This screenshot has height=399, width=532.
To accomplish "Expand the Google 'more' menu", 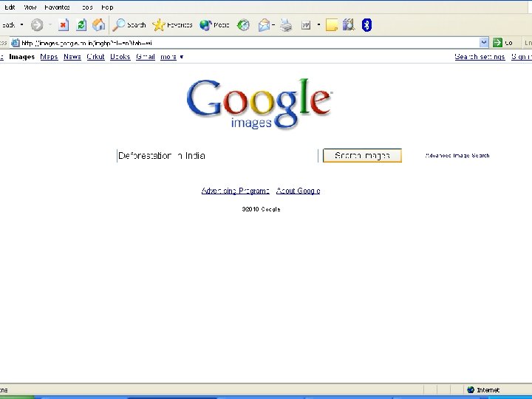I will point(171,57).
